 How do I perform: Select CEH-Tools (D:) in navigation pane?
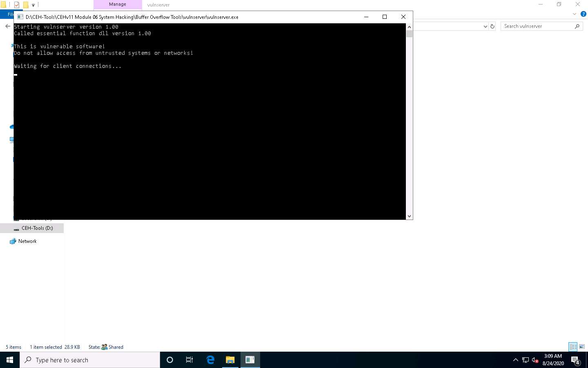(37, 228)
